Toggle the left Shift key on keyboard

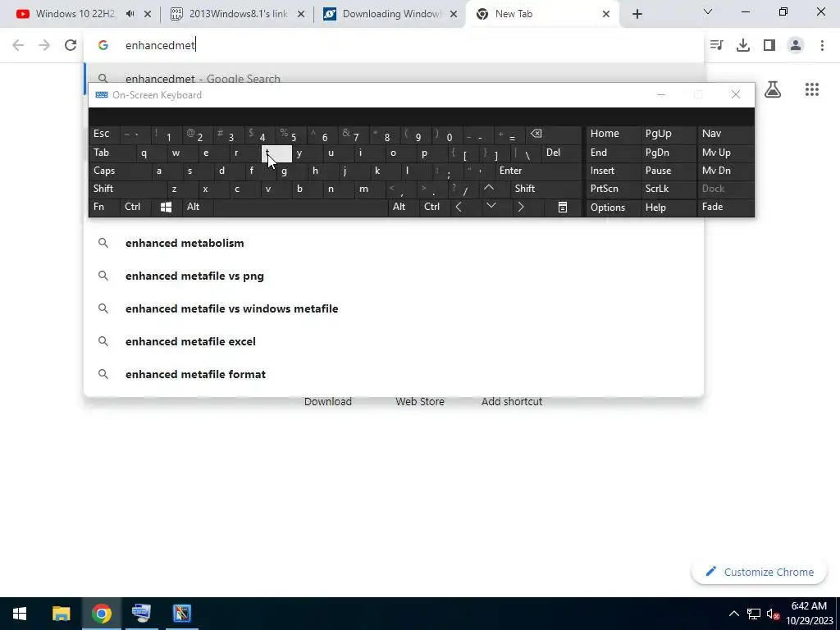pos(127,189)
